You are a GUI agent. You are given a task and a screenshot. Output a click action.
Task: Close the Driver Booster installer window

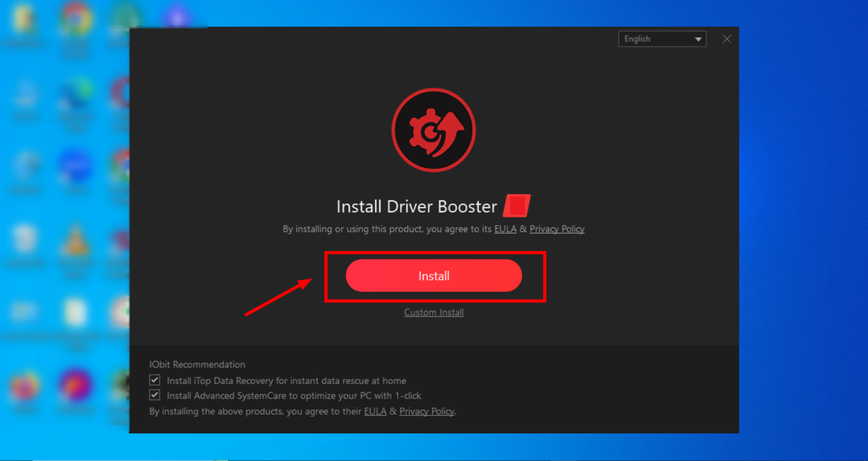coord(727,38)
